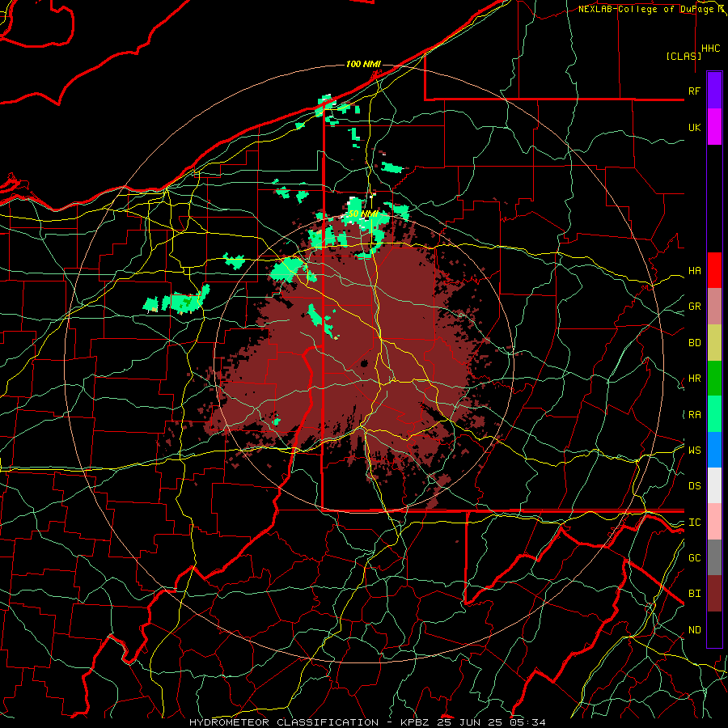
Task: Click the 05:34 timestamp
Action: click(527, 722)
